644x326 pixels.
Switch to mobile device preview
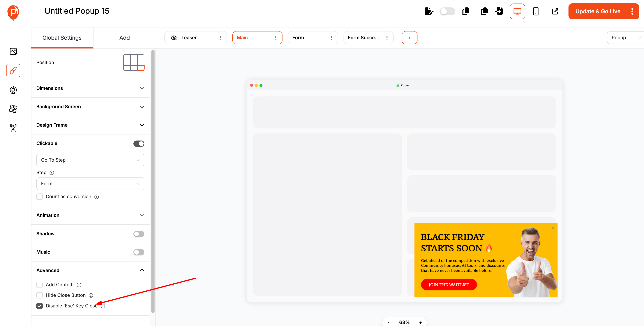(535, 12)
